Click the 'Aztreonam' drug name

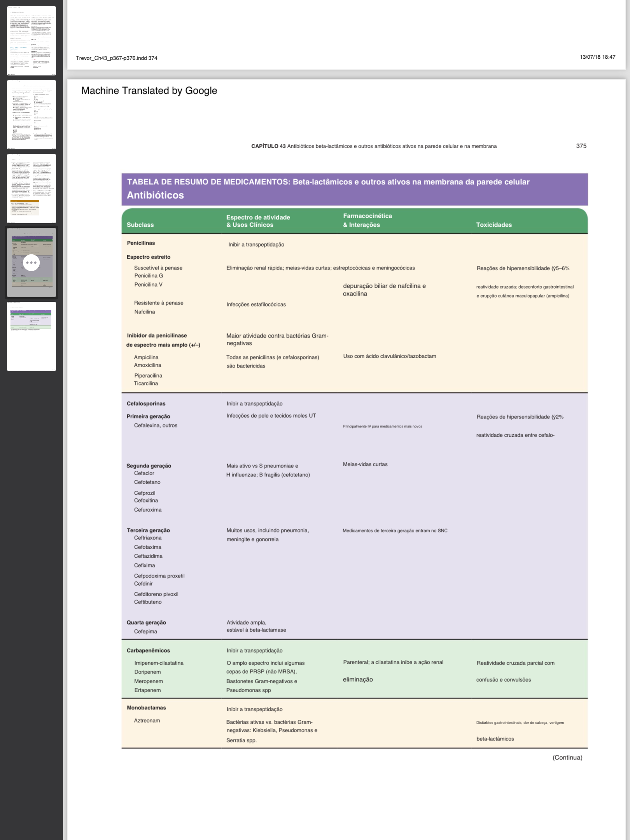tap(147, 721)
